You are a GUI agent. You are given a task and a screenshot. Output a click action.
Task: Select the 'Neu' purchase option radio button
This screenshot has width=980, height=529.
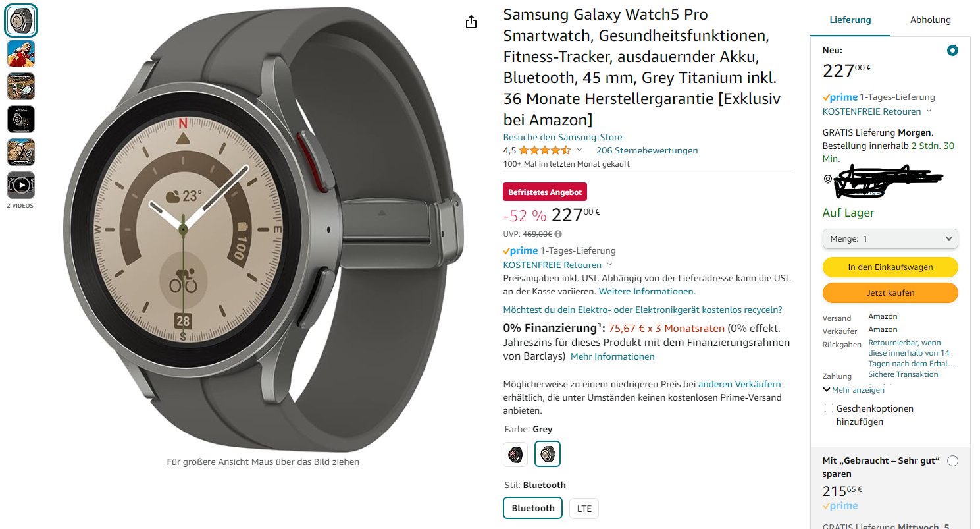(952, 51)
